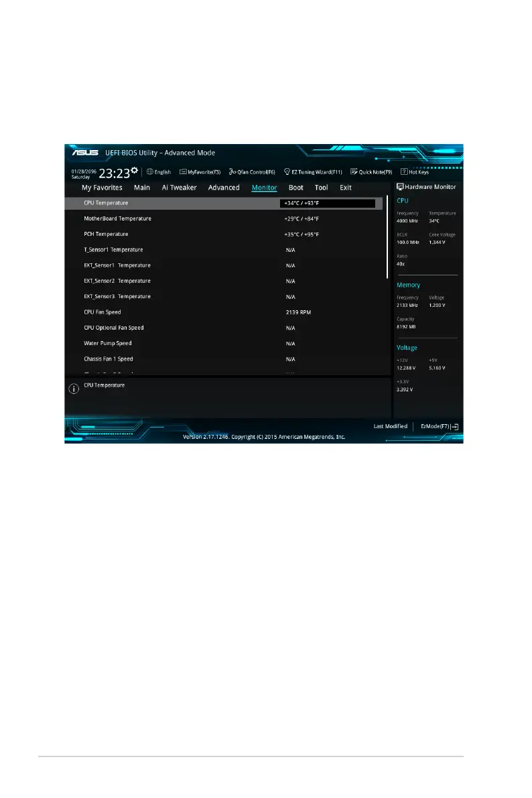
Task: Select the Monitor tab
Action: click(264, 188)
